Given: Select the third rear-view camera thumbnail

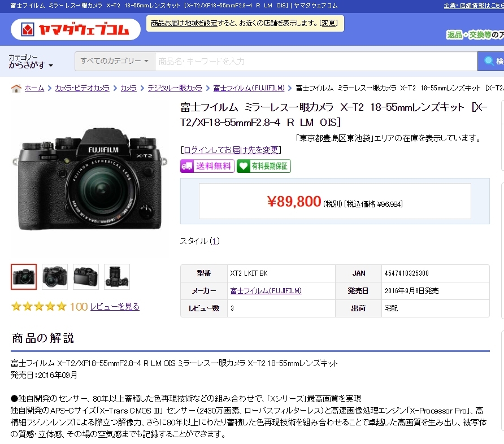Looking at the screenshot, I should point(86,277).
